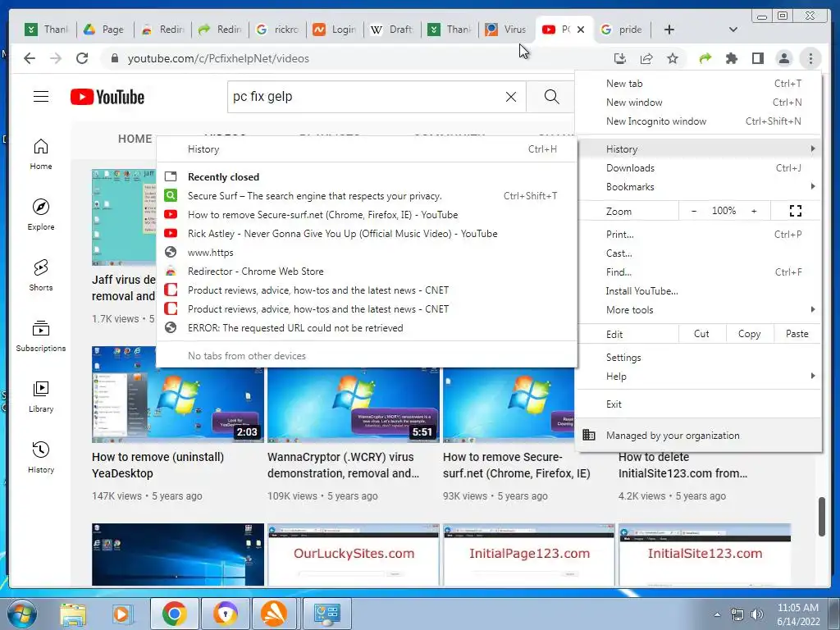Open Home in YouTube sidebar
Image resolution: width=840 pixels, height=630 pixels.
coord(41,154)
